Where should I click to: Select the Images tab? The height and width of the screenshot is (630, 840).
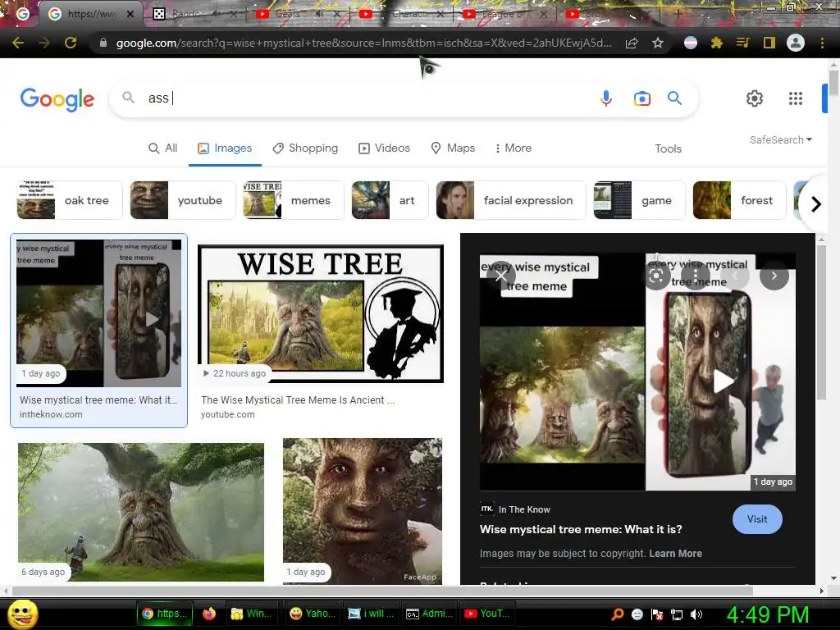tap(225, 148)
